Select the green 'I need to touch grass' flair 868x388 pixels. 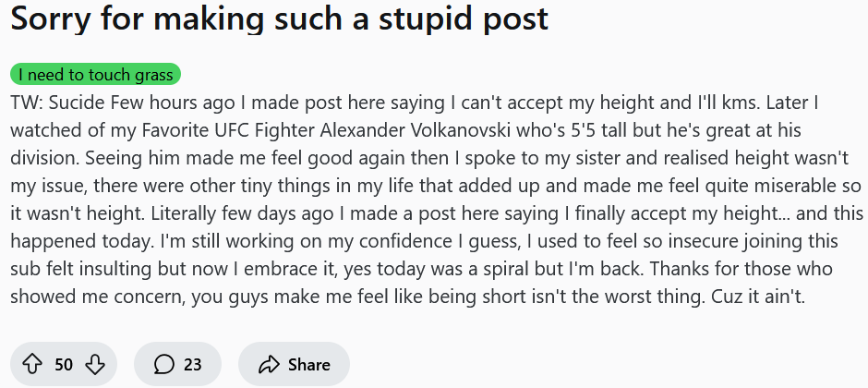95,74
